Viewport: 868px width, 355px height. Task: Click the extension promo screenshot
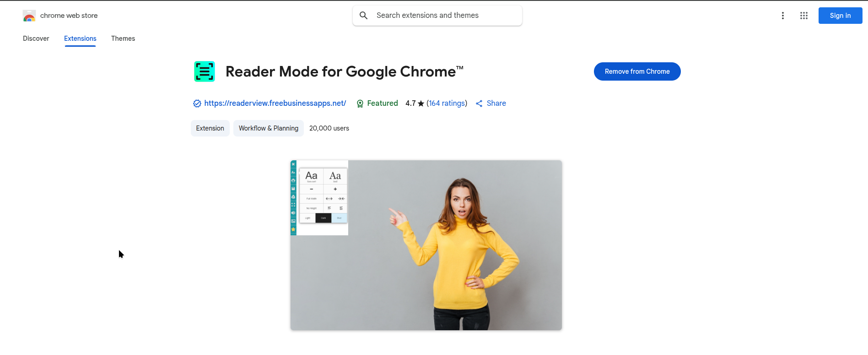click(x=426, y=245)
